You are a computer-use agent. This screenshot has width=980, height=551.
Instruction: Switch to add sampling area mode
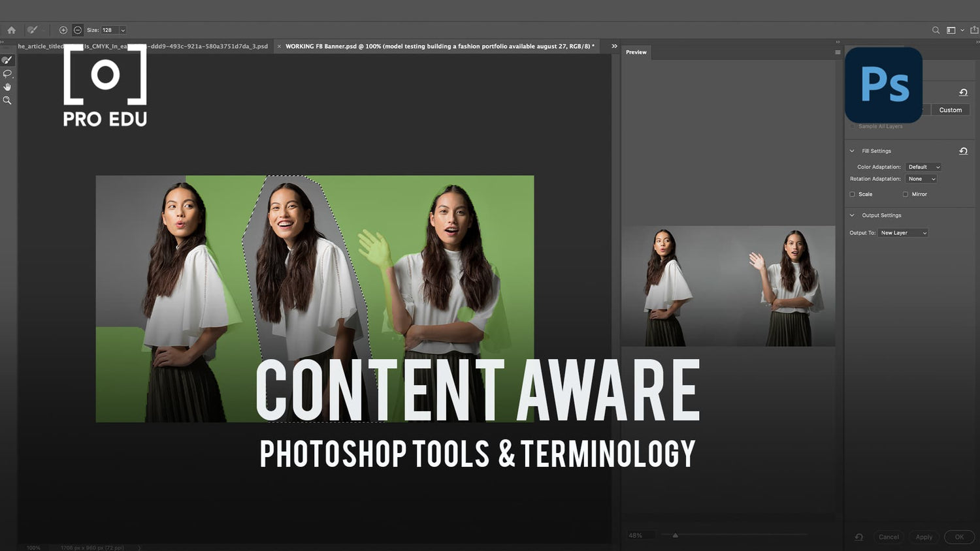pos(63,29)
